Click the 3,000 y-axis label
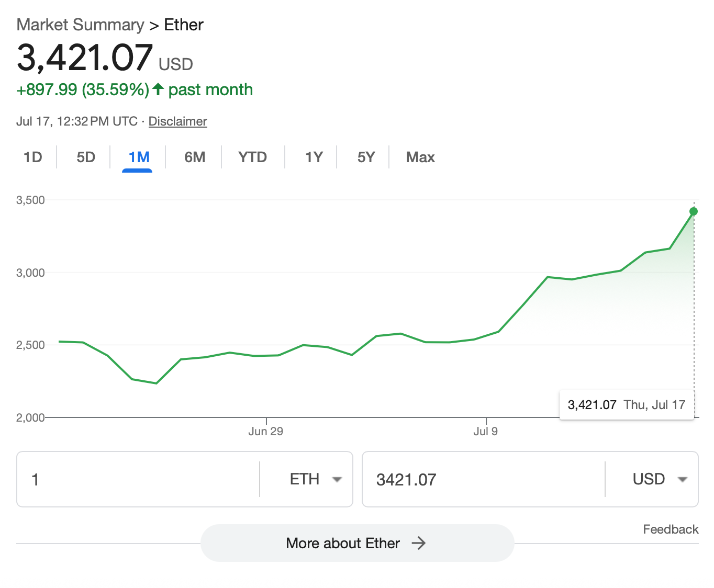714x588 pixels. (30, 273)
